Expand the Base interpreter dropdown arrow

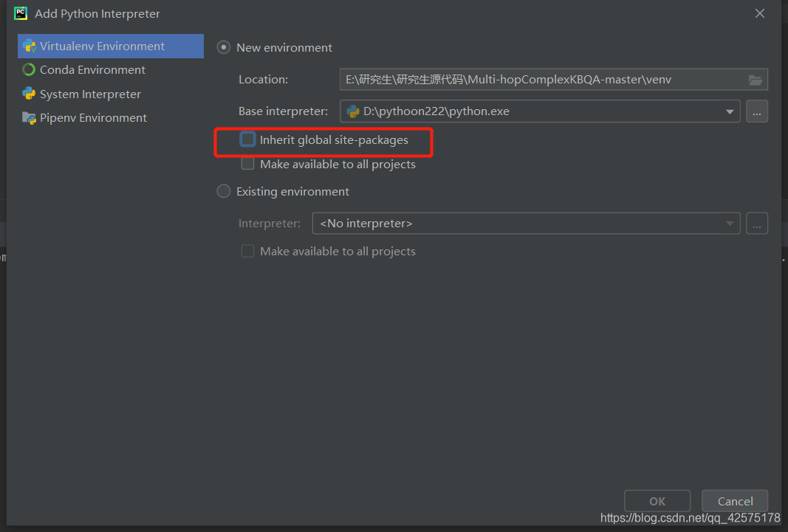pos(730,111)
